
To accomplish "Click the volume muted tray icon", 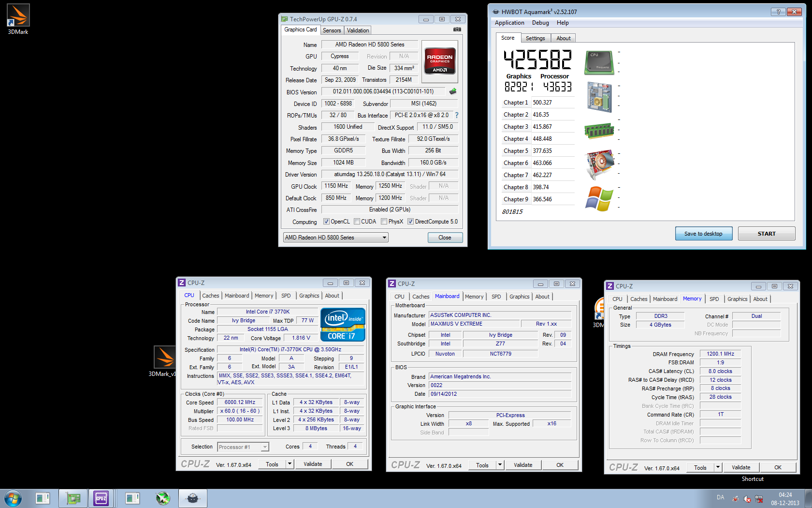I will [747, 499].
